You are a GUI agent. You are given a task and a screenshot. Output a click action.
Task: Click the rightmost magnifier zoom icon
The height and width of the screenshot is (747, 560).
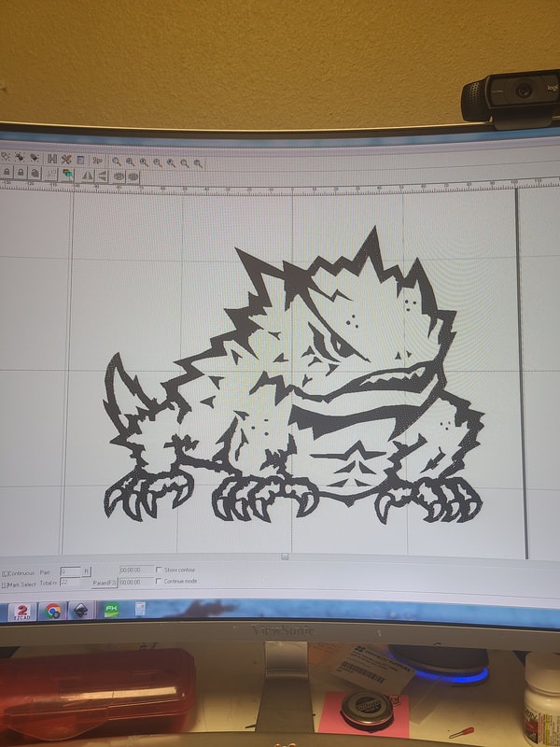point(198,163)
